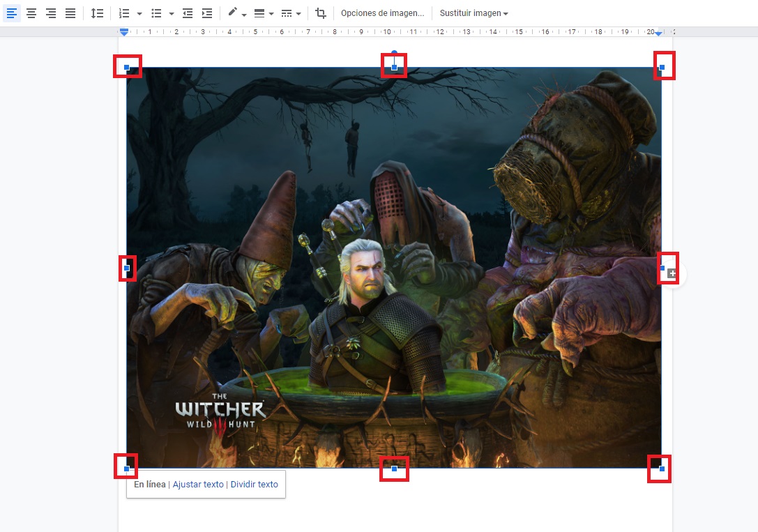Select the Witcher image
This screenshot has height=532, width=758.
tap(394, 268)
